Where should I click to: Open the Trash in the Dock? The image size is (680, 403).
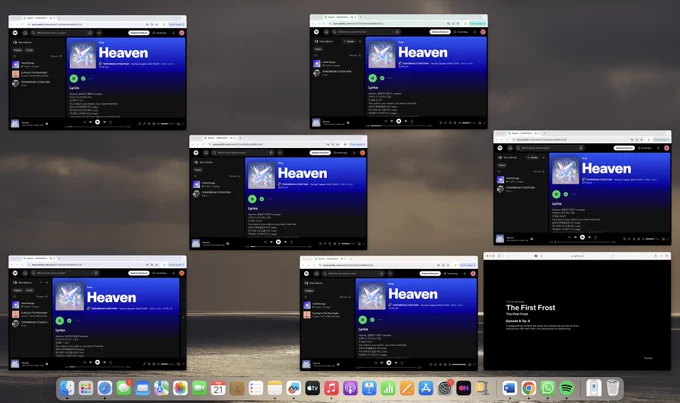tap(612, 388)
